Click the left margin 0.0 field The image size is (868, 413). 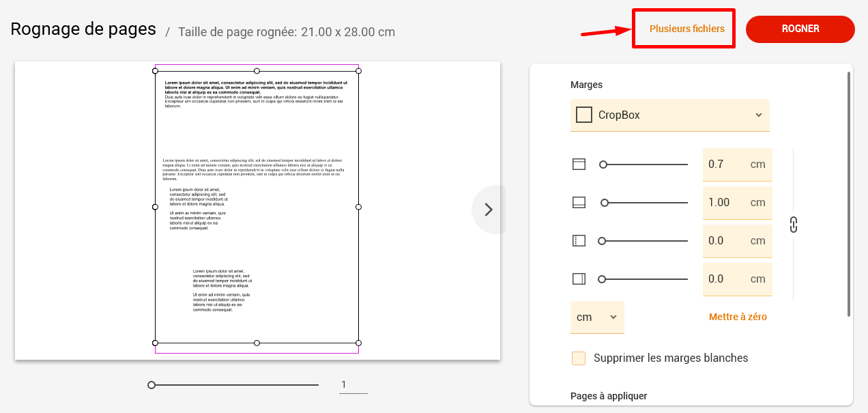tap(738, 241)
